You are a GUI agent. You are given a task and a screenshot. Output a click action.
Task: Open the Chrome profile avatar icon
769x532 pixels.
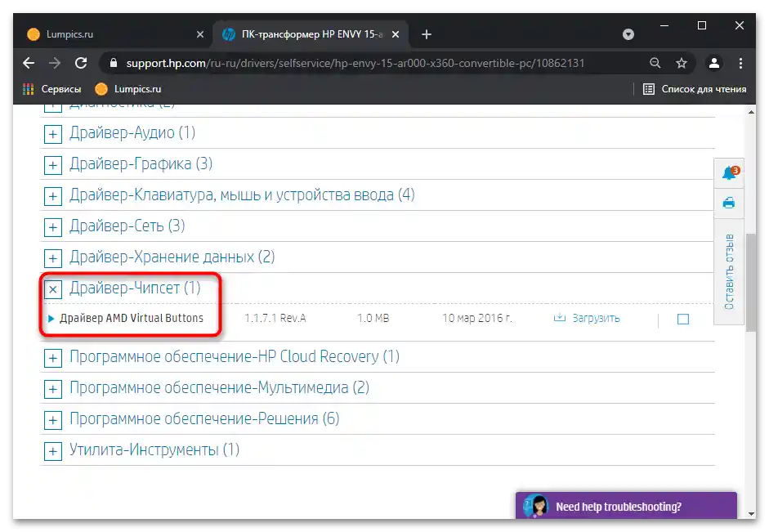(714, 63)
